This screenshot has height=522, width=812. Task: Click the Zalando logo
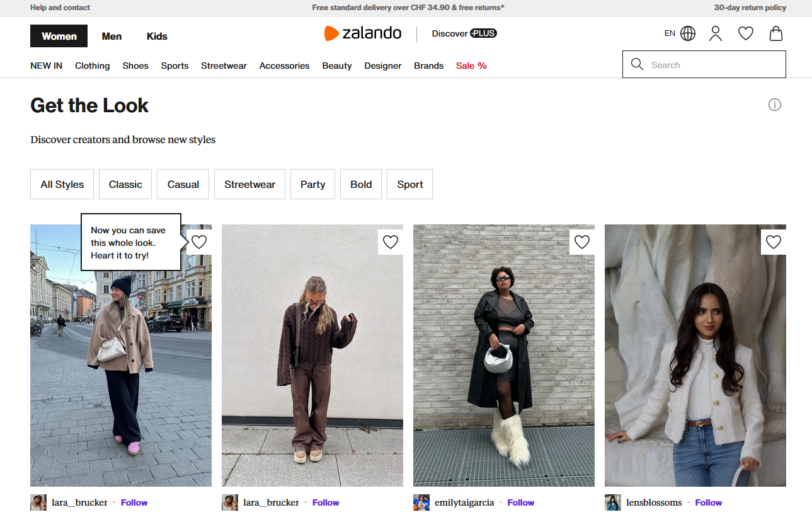click(x=363, y=33)
